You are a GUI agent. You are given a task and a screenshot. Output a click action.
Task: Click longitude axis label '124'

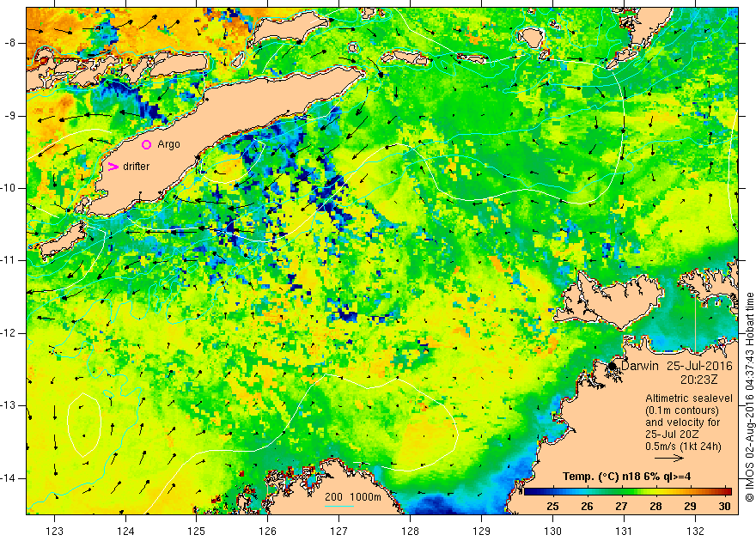click(125, 531)
